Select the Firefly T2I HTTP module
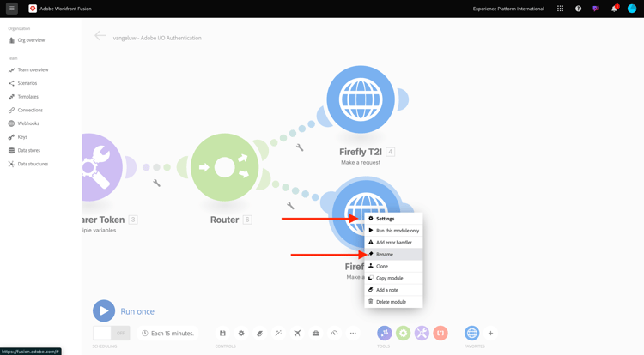The width and height of the screenshot is (644, 355). tap(361, 99)
